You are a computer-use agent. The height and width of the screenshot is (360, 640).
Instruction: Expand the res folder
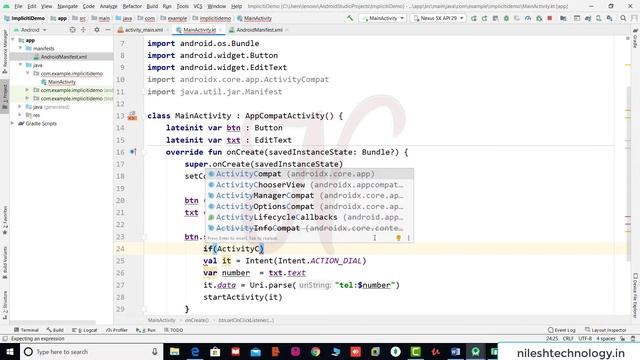(20, 115)
